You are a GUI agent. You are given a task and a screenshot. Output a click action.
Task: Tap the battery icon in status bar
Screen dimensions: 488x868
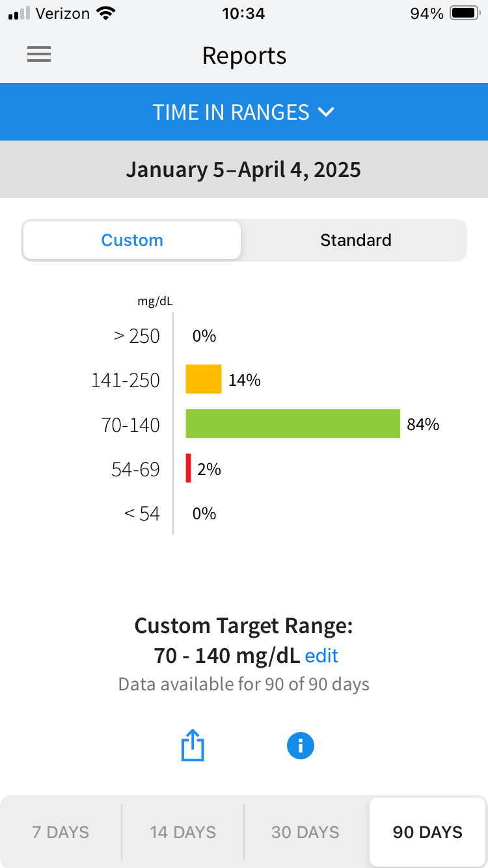coord(465,14)
